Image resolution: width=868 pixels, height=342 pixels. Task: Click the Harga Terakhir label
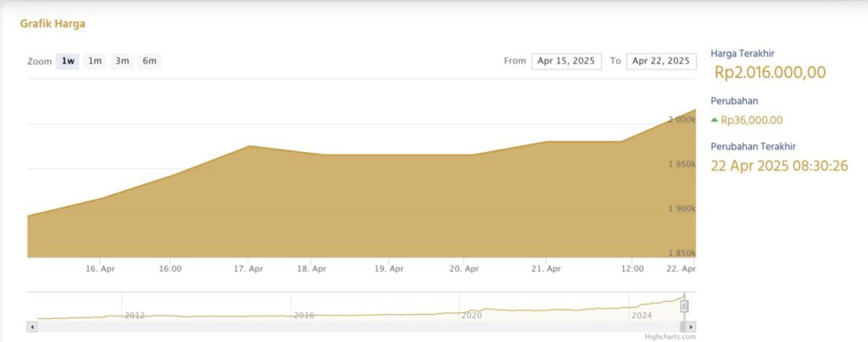point(742,53)
